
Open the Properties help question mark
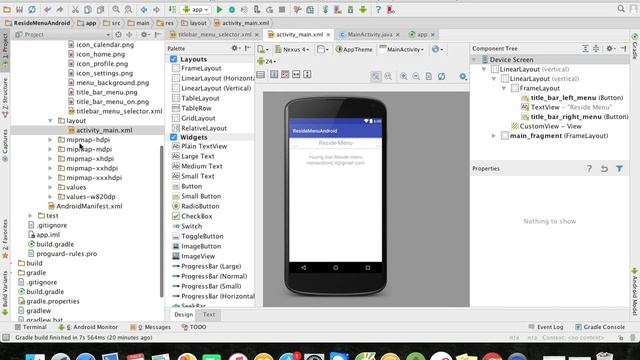click(589, 169)
